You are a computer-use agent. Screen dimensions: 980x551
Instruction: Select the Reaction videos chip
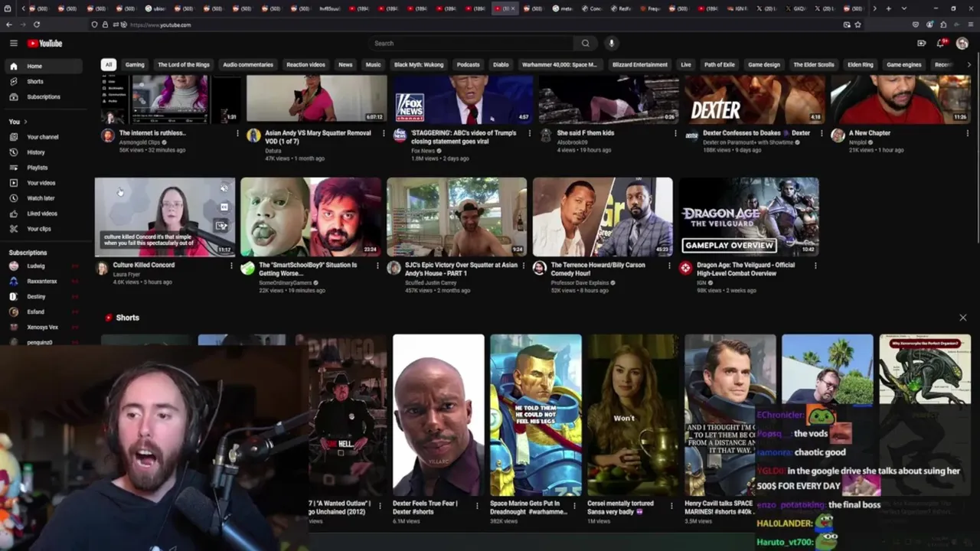point(305,65)
